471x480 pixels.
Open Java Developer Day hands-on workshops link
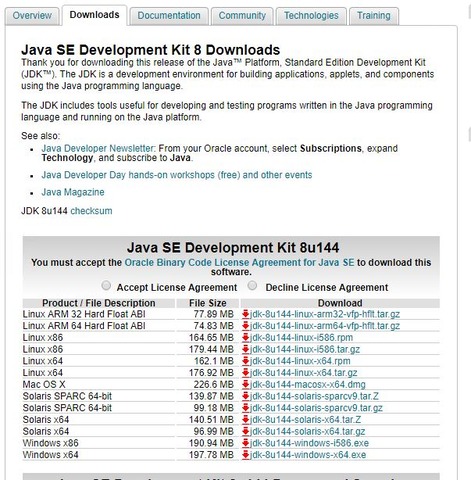click(177, 175)
